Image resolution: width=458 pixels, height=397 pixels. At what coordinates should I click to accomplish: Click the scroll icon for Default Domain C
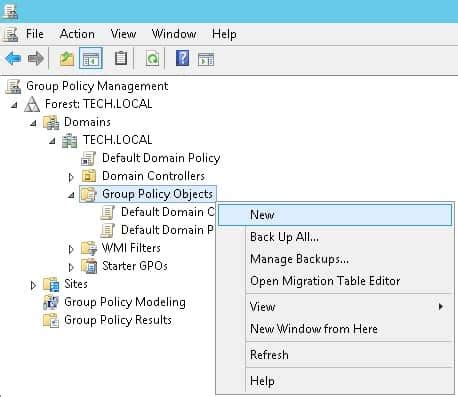coord(108,212)
